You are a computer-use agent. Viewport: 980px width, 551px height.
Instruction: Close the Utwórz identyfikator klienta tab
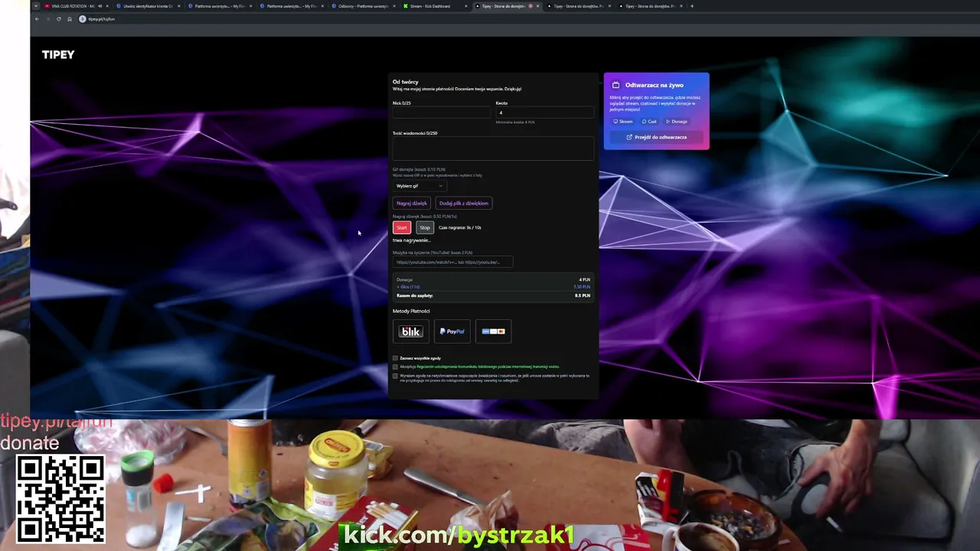point(179,6)
